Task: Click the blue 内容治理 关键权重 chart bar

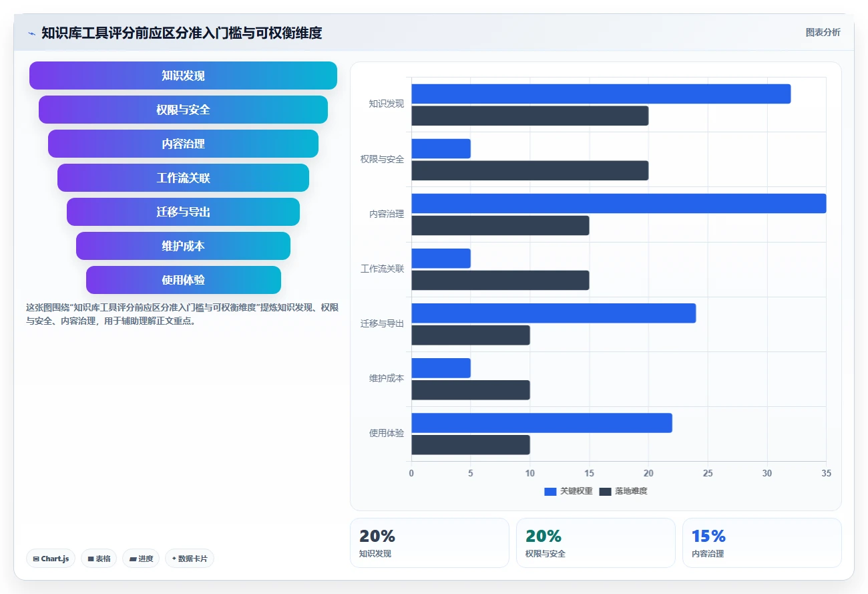Action: coord(619,203)
